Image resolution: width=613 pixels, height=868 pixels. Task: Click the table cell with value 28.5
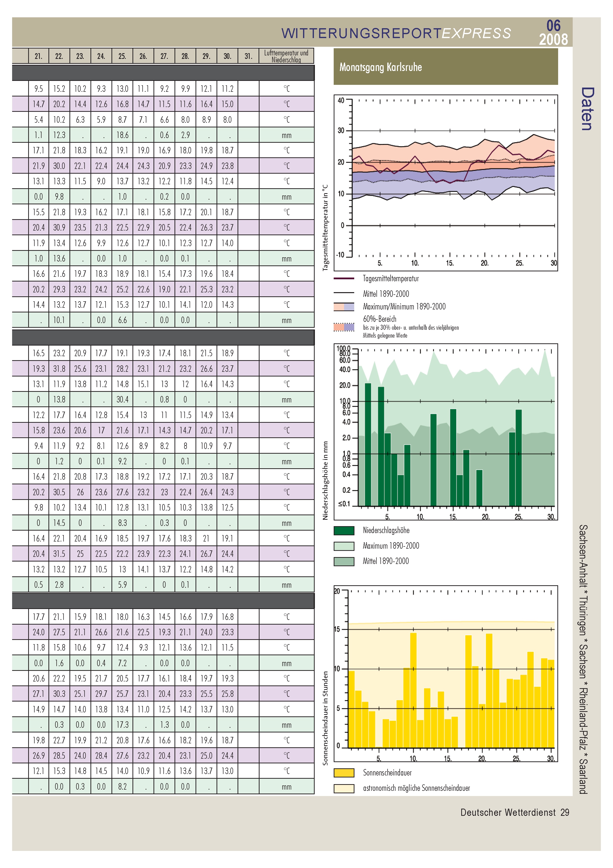(59, 755)
